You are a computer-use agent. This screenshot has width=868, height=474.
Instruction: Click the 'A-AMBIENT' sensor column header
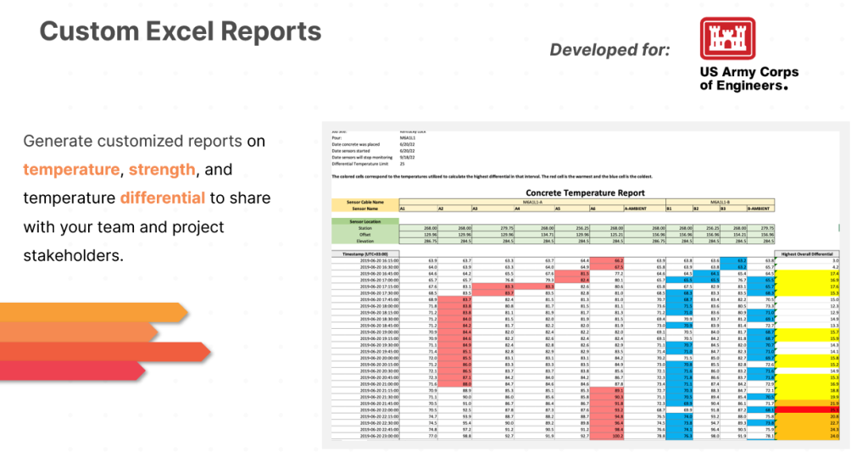(x=645, y=209)
